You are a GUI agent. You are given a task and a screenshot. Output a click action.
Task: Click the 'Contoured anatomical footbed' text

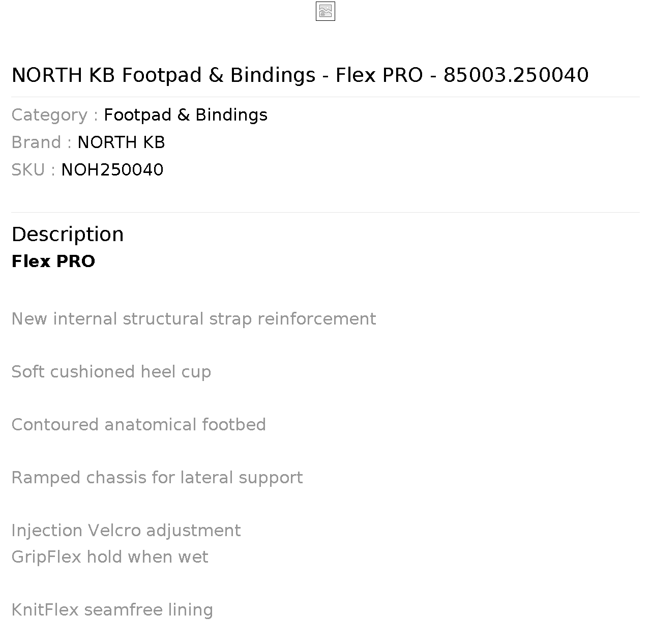[139, 425]
